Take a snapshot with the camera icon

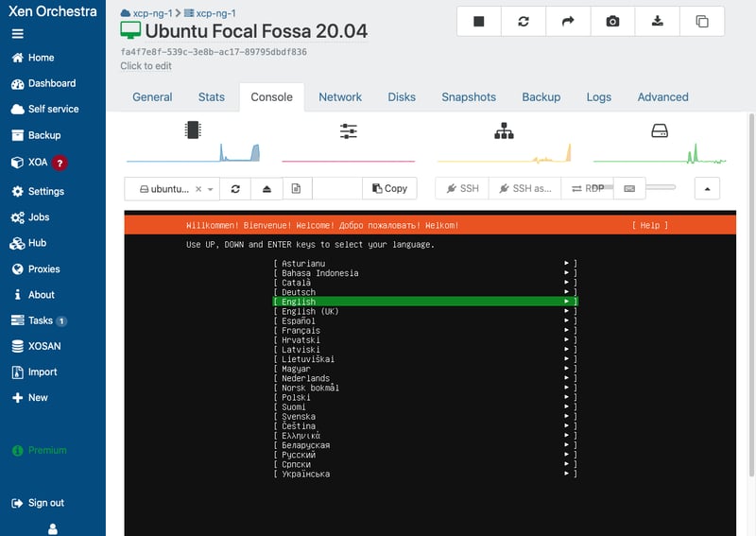612,21
